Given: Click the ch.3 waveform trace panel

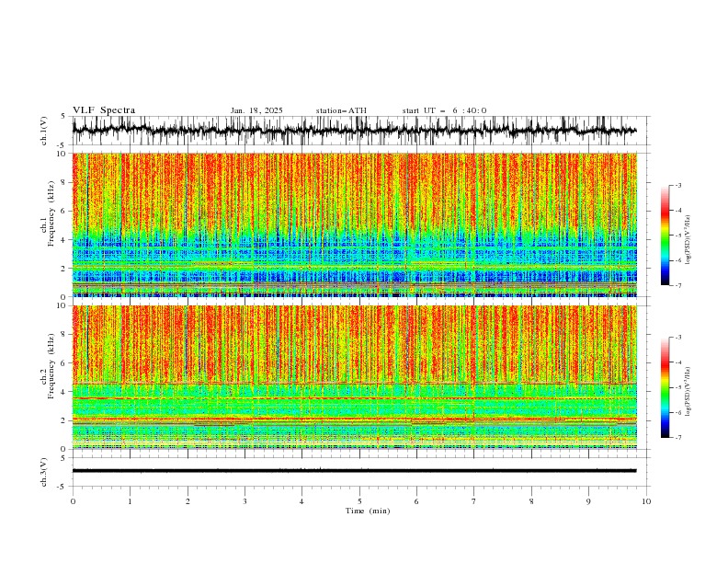Looking at the screenshot, I should (359, 472).
